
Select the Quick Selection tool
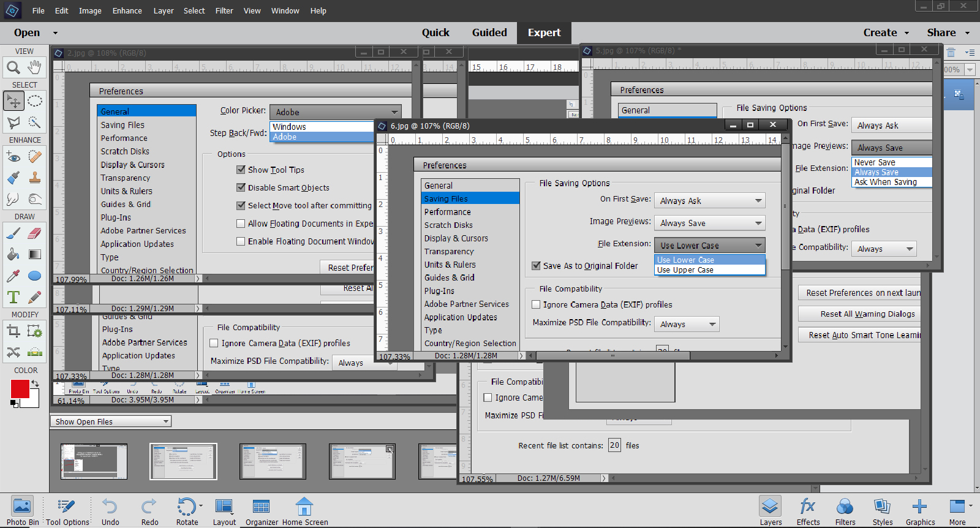[35, 123]
